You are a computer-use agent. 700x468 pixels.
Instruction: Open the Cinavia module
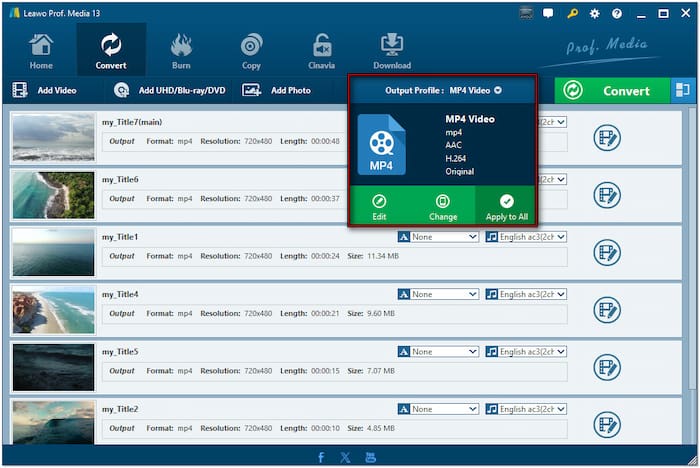point(321,52)
